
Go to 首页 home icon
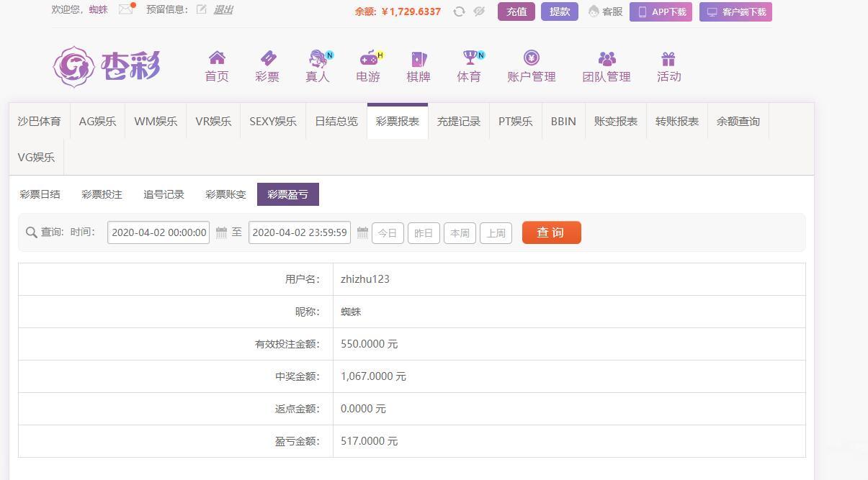[x=217, y=58]
